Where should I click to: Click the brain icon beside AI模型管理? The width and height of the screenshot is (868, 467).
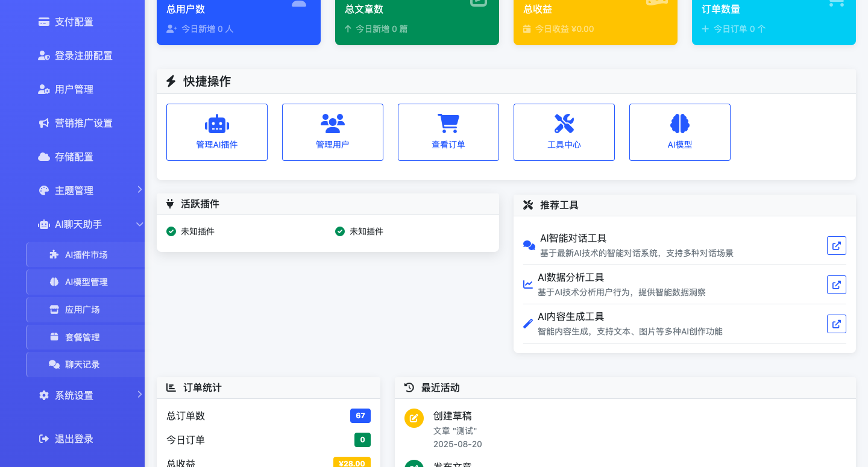[x=54, y=281]
